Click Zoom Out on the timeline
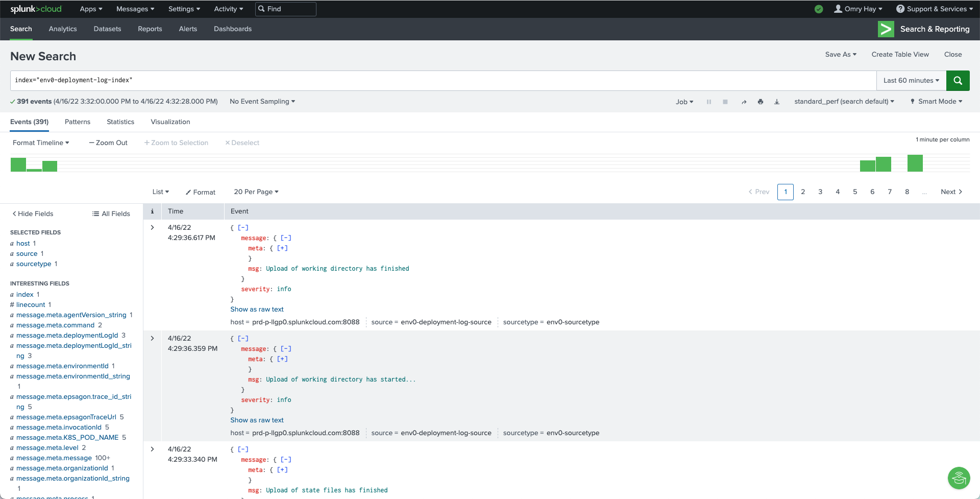The image size is (980, 499). [x=108, y=143]
